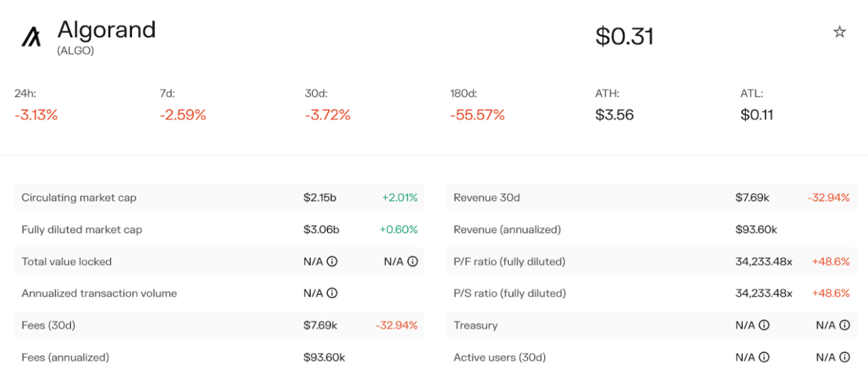Viewport: 868px width, 377px height.
Task: Click the P/F ratio (fully diluted) label
Action: 510,261
